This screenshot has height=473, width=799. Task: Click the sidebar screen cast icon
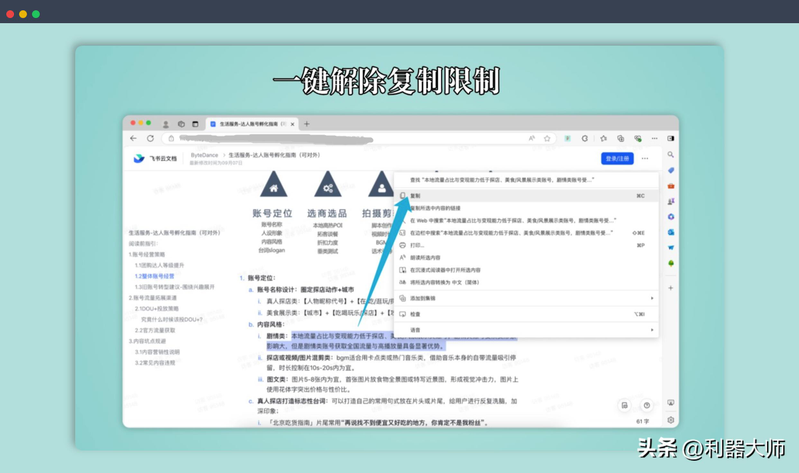click(x=671, y=403)
